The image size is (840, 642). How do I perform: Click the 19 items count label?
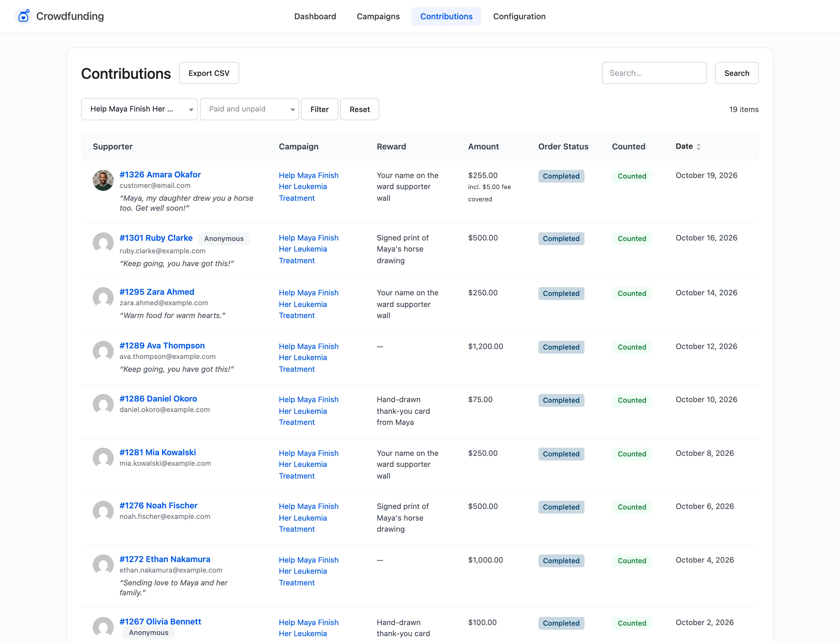744,109
